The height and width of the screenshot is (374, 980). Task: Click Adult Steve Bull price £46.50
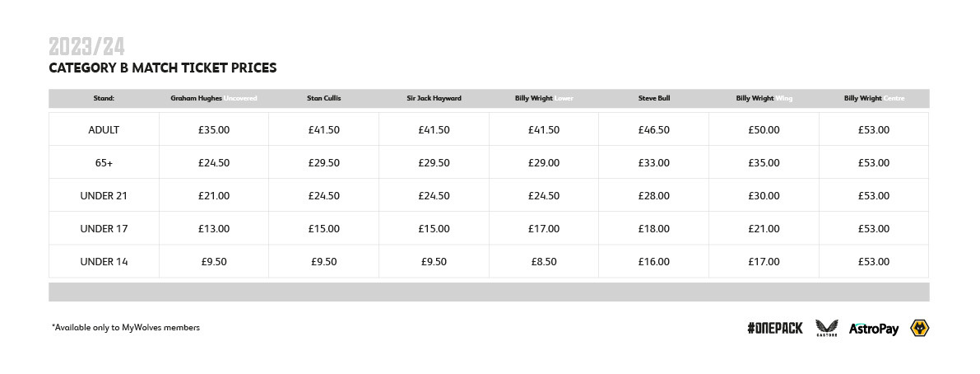point(654,130)
